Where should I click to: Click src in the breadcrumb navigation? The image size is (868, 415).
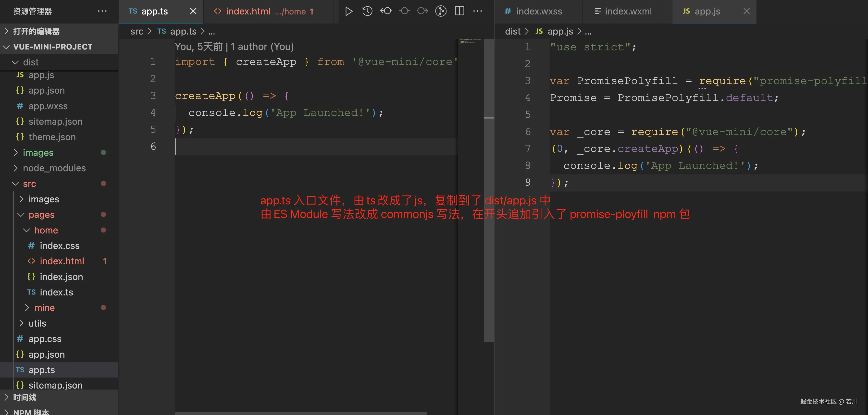[137, 31]
